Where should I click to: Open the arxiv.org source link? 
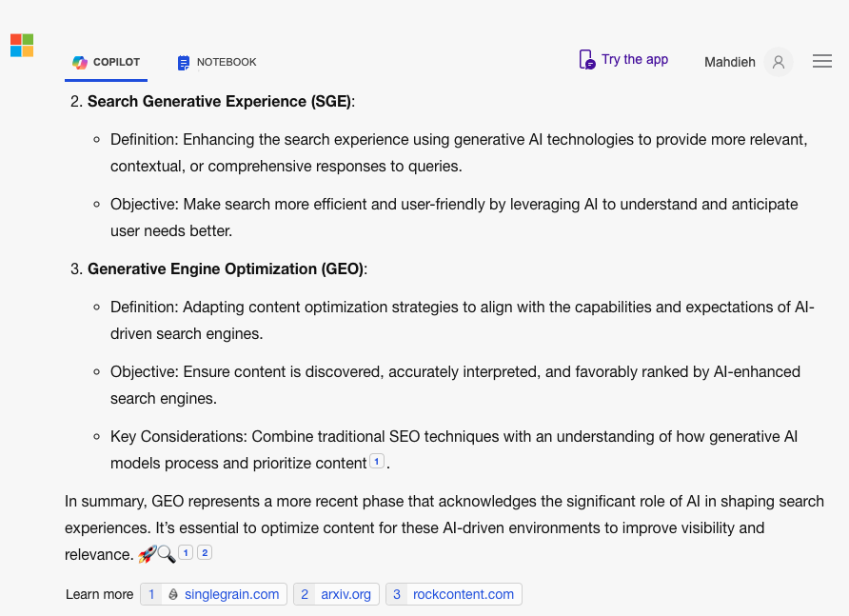coord(346,594)
